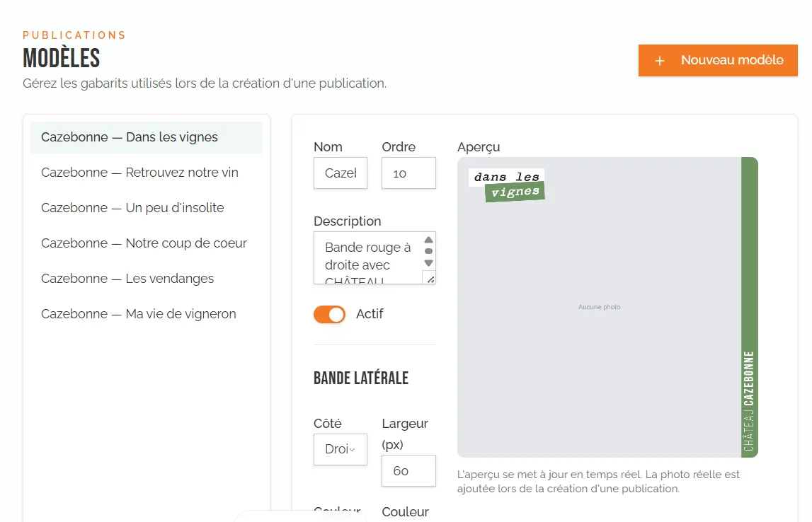Image resolution: width=812 pixels, height=522 pixels.
Task: Click the Description scrollbar thumb
Action: [428, 251]
